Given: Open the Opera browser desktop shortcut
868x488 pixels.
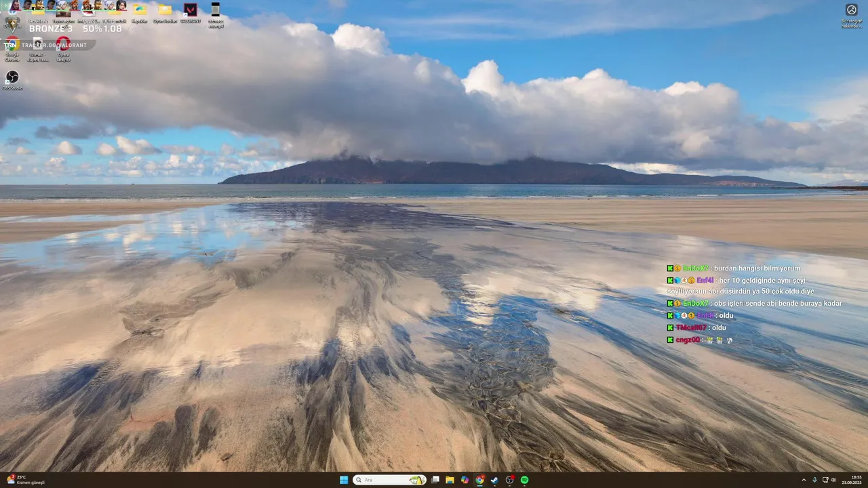Looking at the screenshot, I should click(63, 49).
